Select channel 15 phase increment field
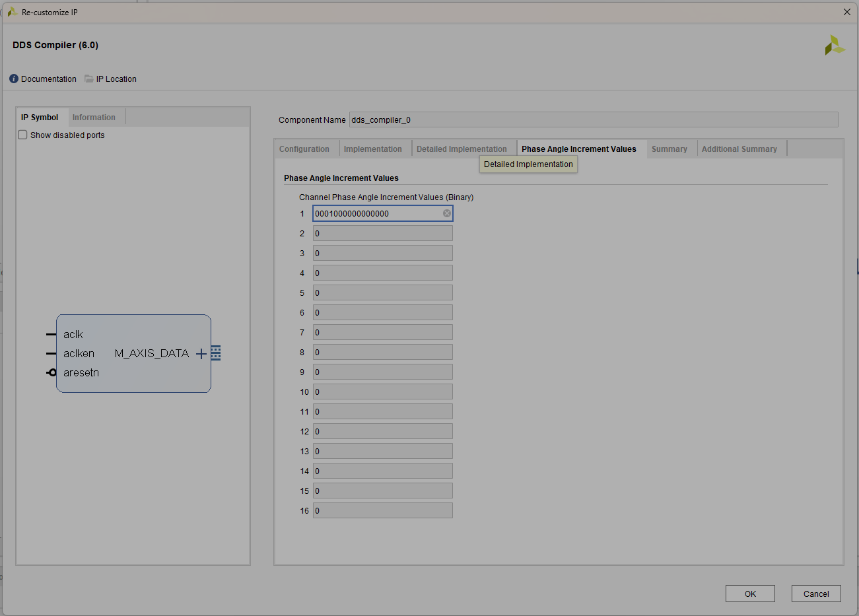 383,491
